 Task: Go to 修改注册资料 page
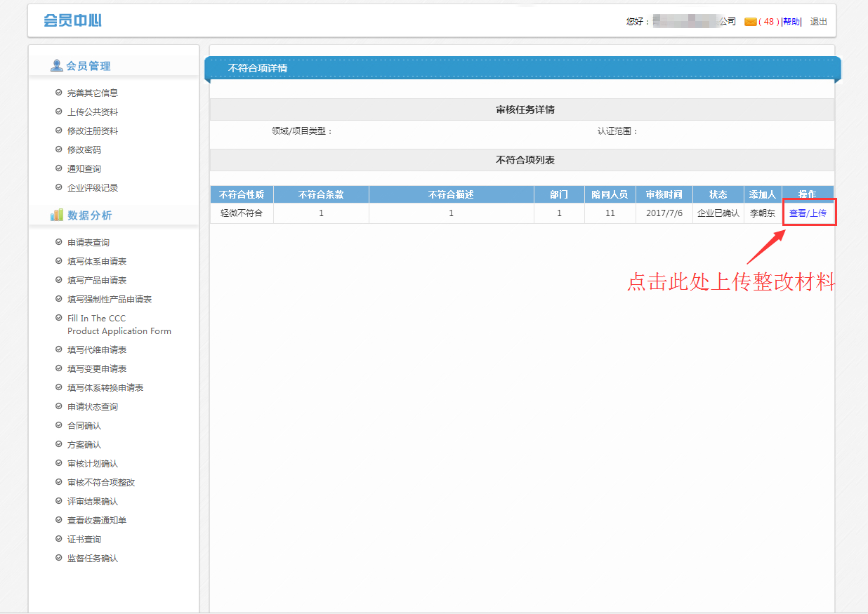tap(92, 131)
